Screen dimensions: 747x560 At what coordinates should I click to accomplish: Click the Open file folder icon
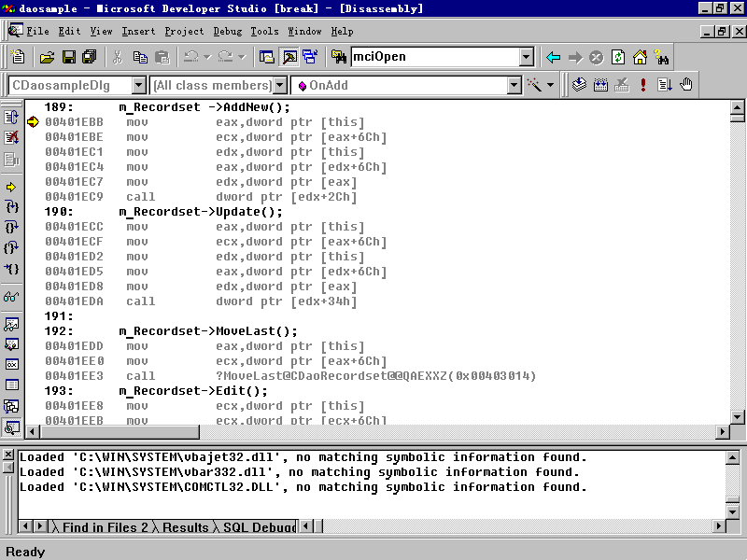tap(47, 57)
